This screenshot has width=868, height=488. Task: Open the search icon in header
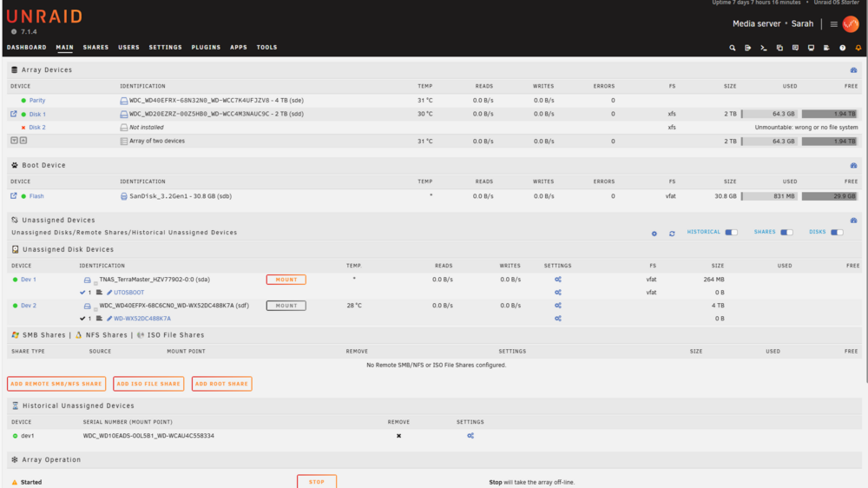coord(732,48)
